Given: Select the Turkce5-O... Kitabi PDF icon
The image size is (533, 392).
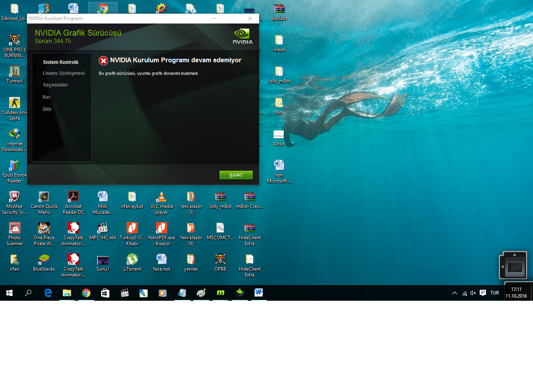Looking at the screenshot, I should coord(132,234).
